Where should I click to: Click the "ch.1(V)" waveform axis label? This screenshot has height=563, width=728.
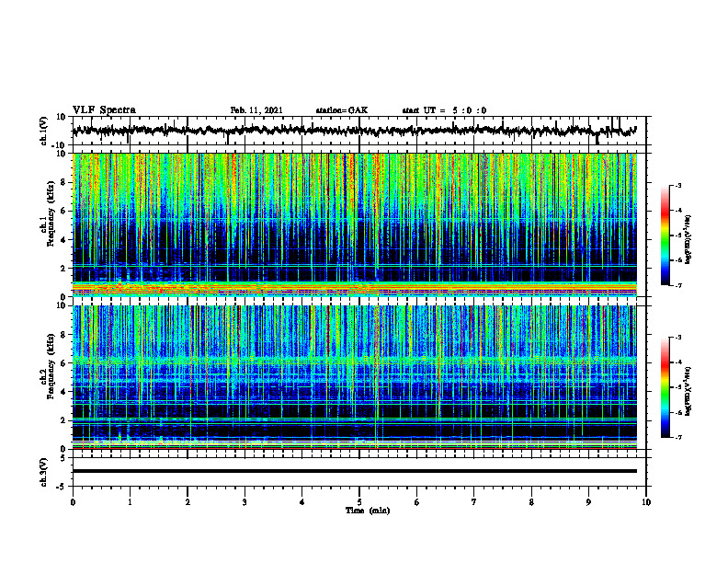click(45, 131)
